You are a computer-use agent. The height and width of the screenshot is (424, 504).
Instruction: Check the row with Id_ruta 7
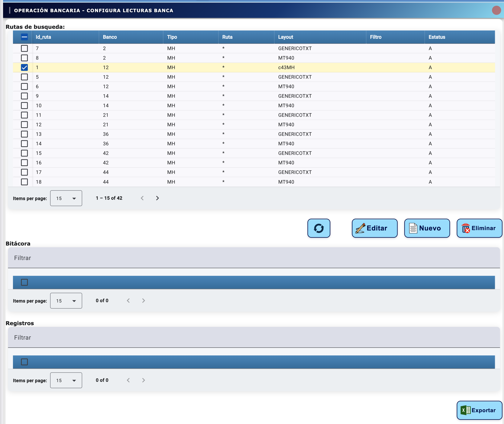[x=24, y=48]
